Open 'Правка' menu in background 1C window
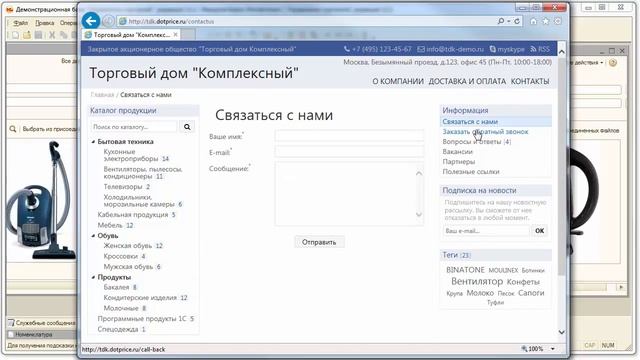This screenshot has width=640, height=360. (44, 23)
